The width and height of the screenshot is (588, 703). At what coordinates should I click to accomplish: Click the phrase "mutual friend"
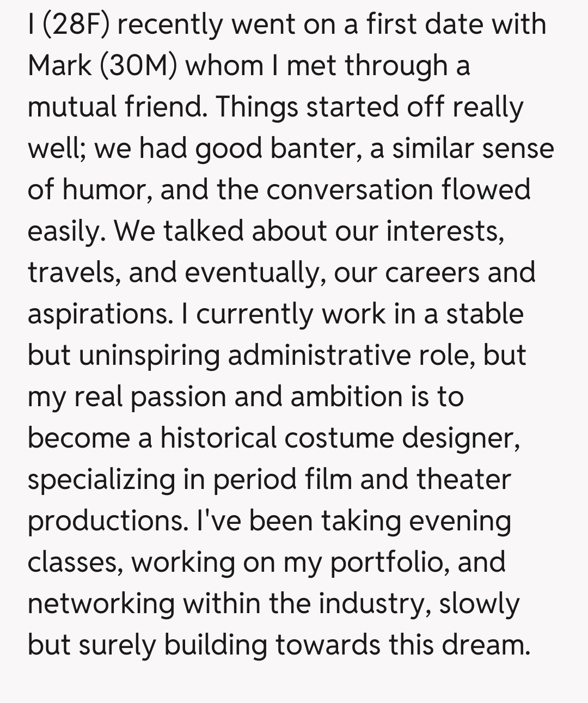click(117, 107)
